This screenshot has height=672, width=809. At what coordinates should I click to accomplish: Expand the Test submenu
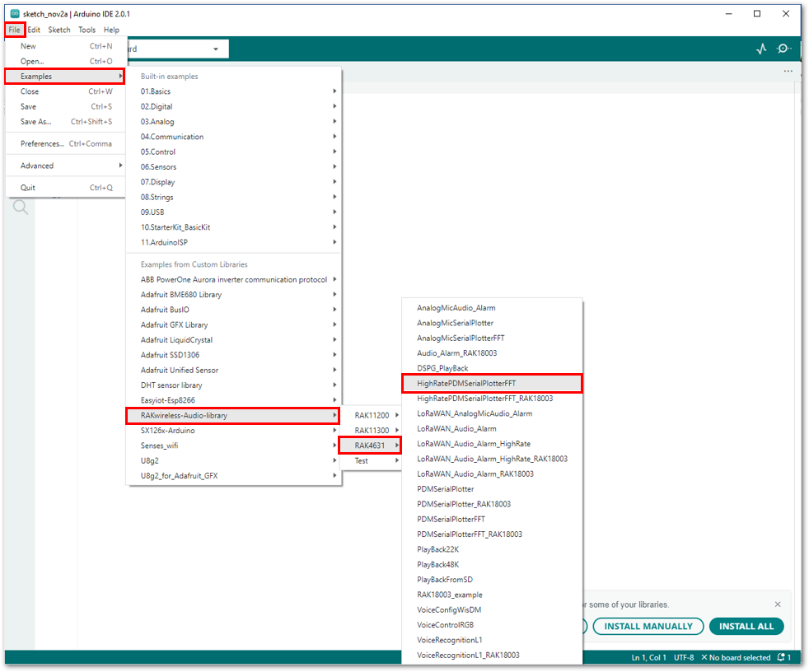click(x=372, y=460)
